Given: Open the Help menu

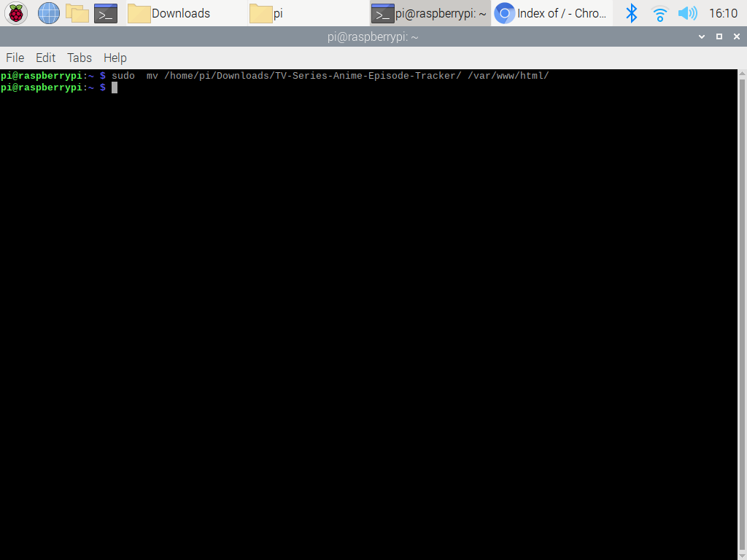Looking at the screenshot, I should pos(115,58).
